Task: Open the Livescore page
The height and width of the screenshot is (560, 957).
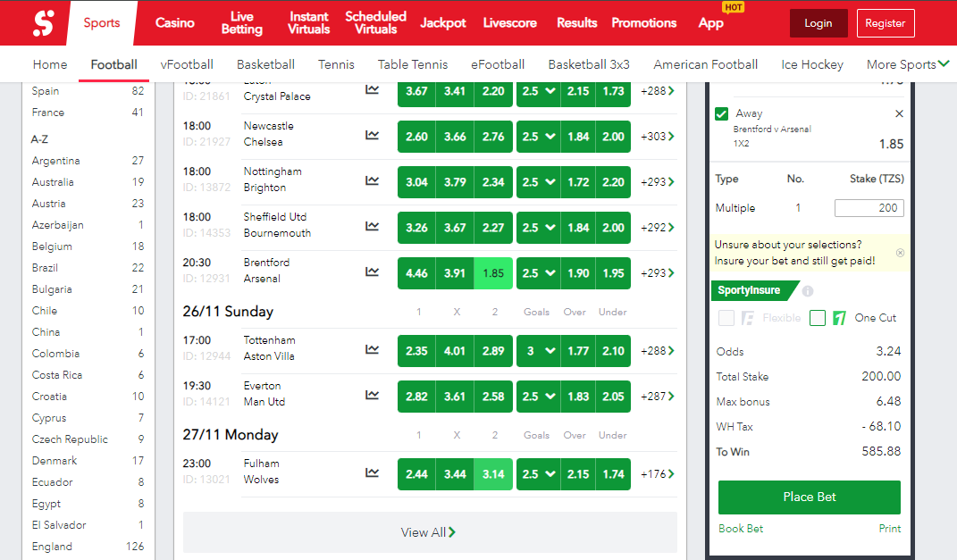Action: pos(509,22)
